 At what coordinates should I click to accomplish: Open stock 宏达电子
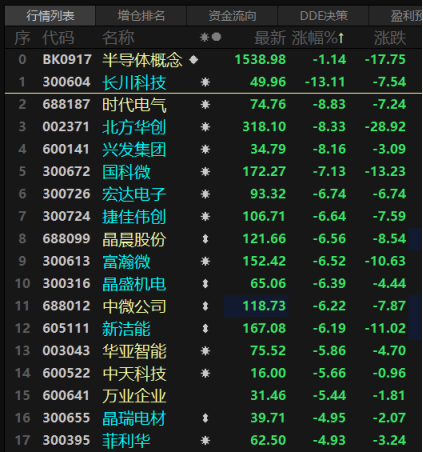[134, 194]
